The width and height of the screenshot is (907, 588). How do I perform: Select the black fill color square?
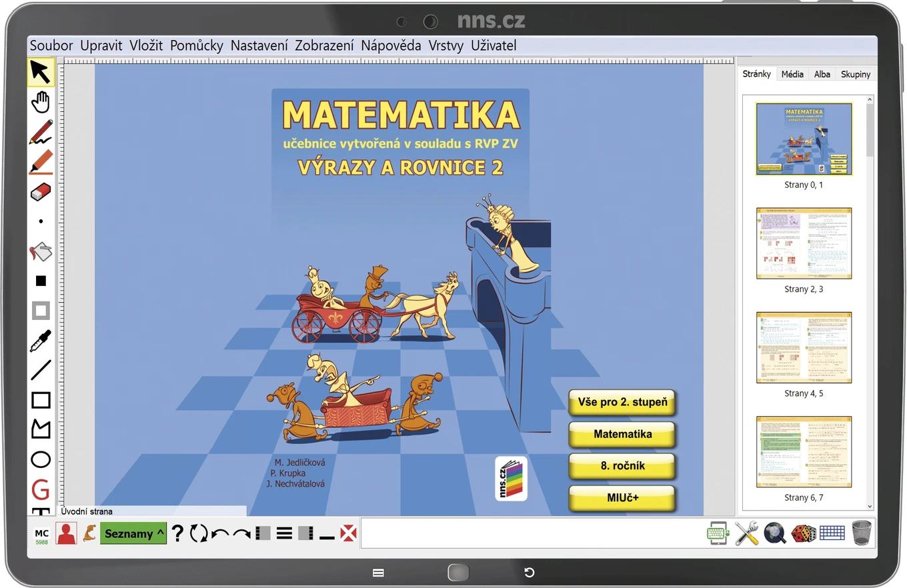(41, 281)
